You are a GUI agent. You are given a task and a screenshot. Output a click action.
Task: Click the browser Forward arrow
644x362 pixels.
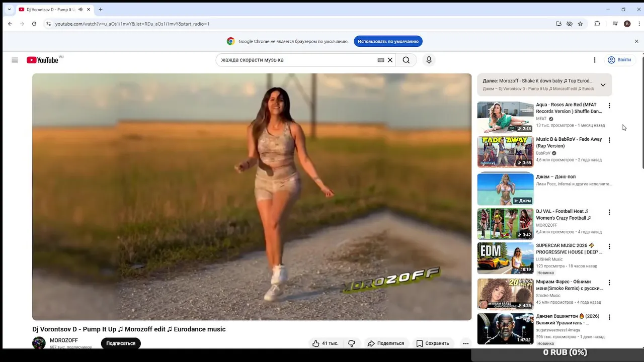[22, 24]
